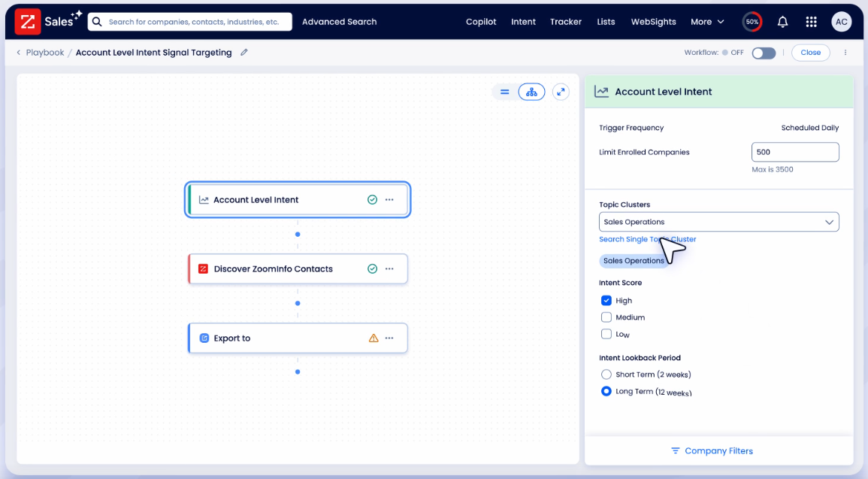Click the Sales Operations chip
Image resolution: width=868 pixels, height=479 pixels.
point(634,261)
